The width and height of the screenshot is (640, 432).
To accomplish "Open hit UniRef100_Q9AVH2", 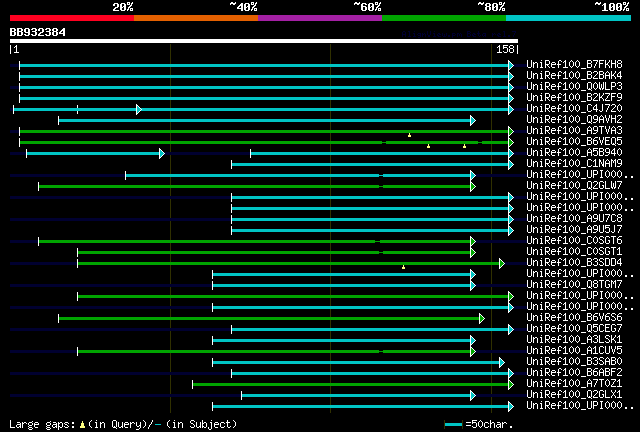I will (x=574, y=120).
